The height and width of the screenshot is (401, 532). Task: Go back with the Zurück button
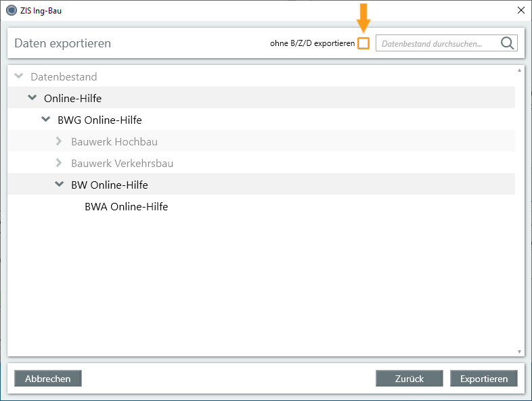(409, 379)
